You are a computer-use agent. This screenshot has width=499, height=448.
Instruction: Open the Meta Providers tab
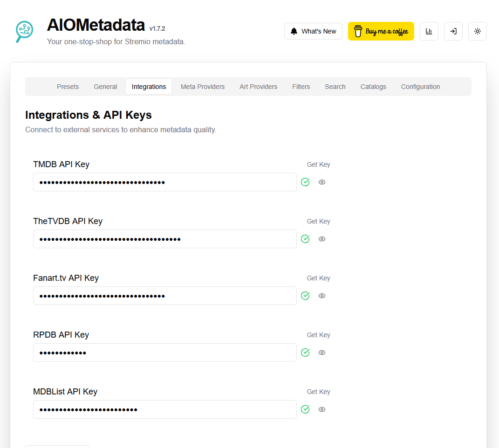coord(203,87)
